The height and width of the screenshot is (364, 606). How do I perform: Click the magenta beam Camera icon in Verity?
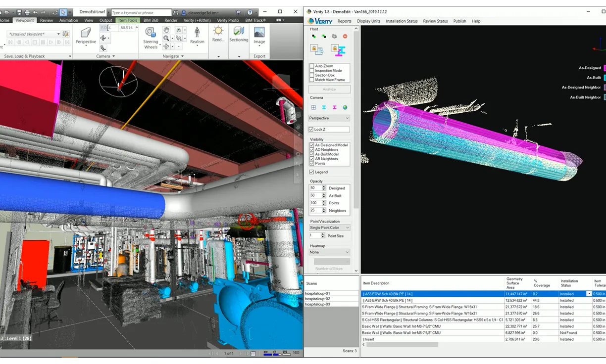[334, 107]
